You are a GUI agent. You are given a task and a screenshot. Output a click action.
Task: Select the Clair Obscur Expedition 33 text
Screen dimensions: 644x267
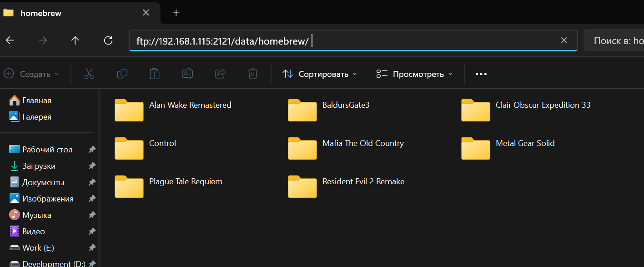point(543,105)
